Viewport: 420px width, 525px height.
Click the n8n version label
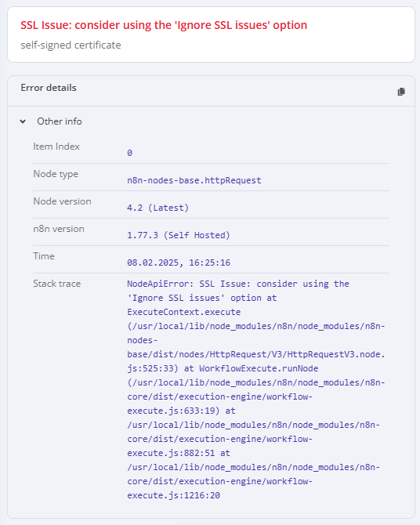pos(59,229)
